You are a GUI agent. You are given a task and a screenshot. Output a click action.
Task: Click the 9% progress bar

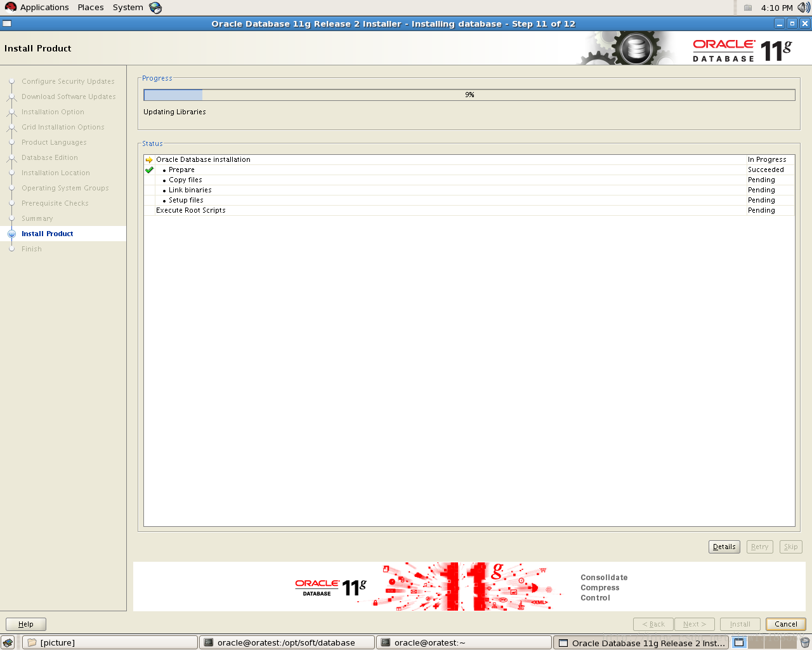(469, 95)
